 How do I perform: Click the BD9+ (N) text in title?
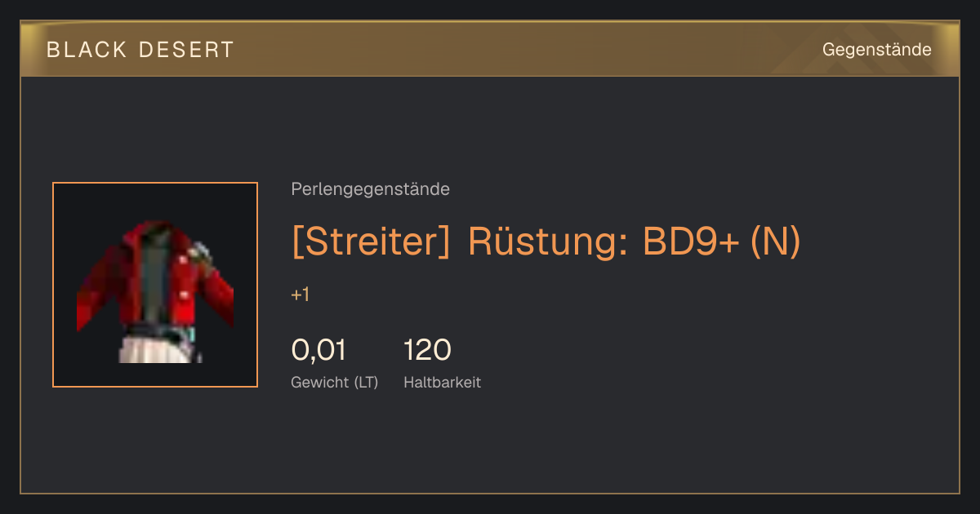[723, 241]
